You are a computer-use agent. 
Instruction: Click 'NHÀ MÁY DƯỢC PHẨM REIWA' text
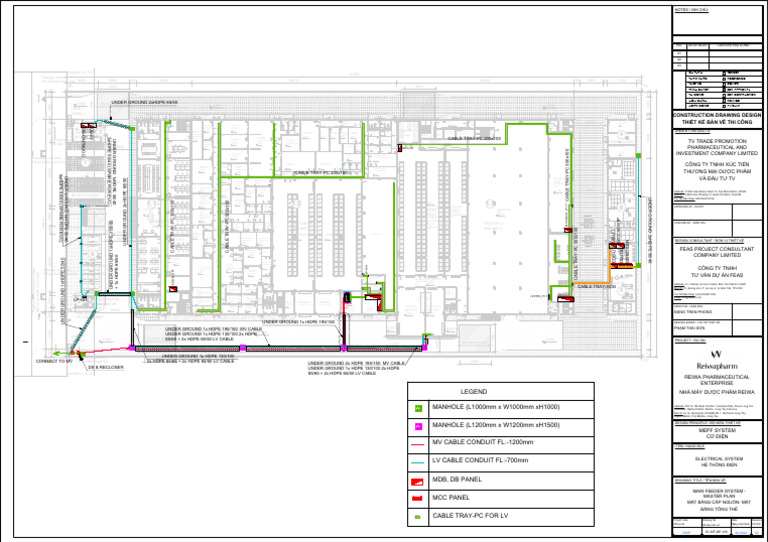point(717,392)
